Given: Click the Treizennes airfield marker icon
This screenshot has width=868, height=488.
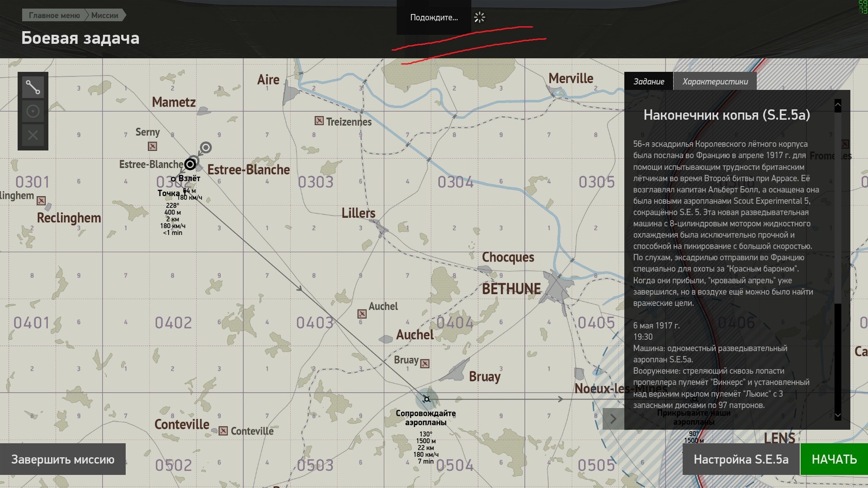Looking at the screenshot, I should pyautogui.click(x=319, y=121).
